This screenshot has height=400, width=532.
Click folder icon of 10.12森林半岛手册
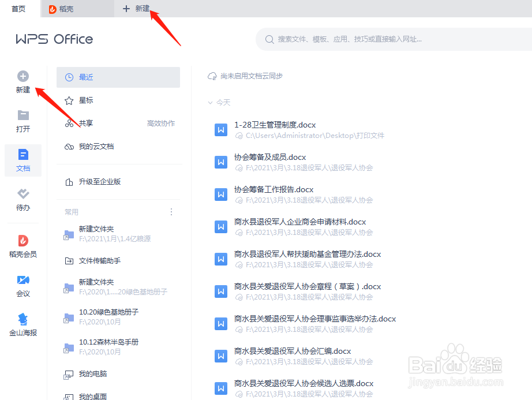click(x=69, y=348)
